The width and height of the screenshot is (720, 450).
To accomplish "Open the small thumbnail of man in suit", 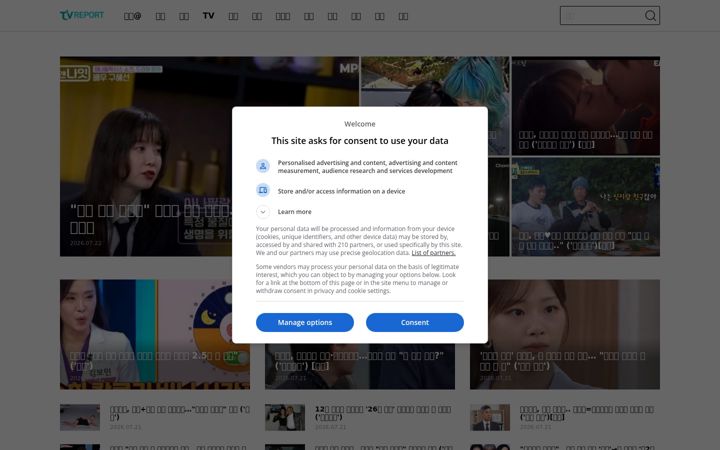I will pyautogui.click(x=490, y=417).
